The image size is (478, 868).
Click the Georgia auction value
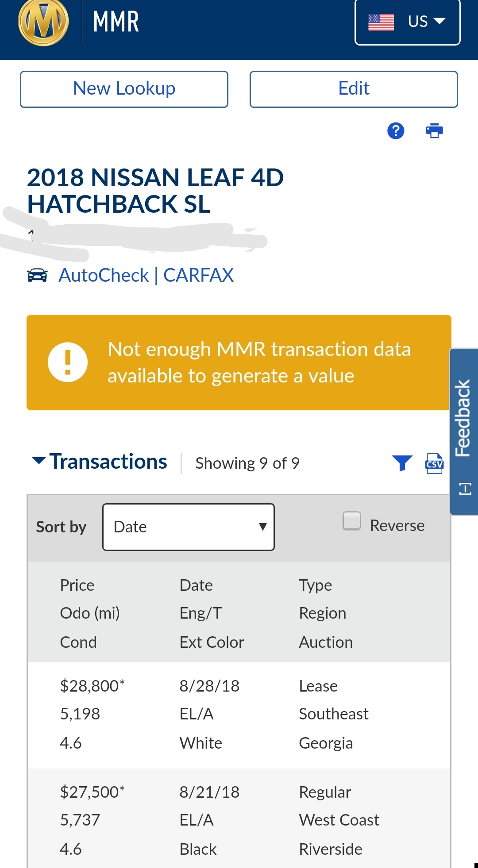pos(326,743)
